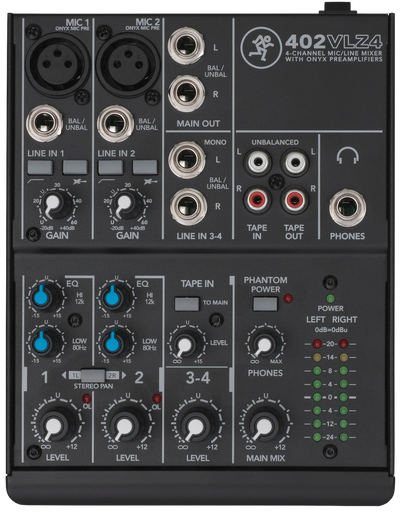400x515 pixels.
Task: Click the Line In 3-4 mono left jack
Action: pos(187,160)
